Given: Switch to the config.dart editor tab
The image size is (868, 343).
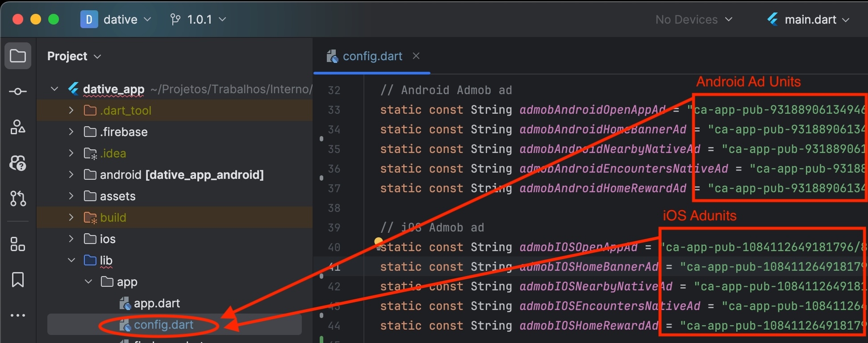Looking at the screenshot, I should (x=372, y=56).
